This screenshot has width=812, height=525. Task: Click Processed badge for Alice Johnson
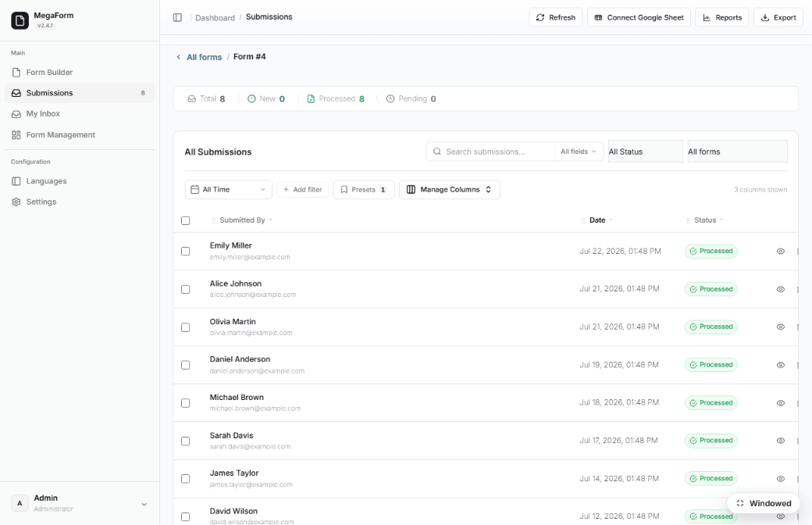point(711,289)
